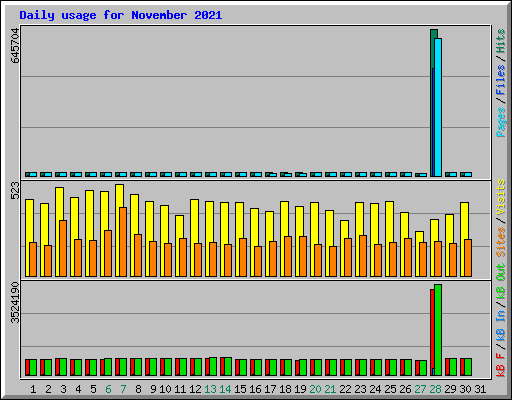This screenshot has width=512, height=400.
Task: Click the 'Hits' legend label
Action: pos(501,41)
